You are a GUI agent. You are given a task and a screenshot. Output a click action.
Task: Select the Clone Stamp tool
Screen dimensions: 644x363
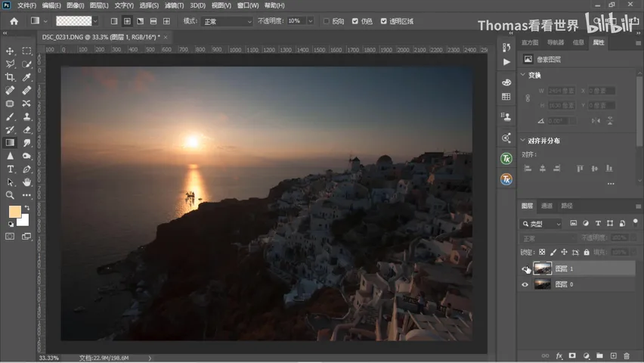pyautogui.click(x=26, y=116)
